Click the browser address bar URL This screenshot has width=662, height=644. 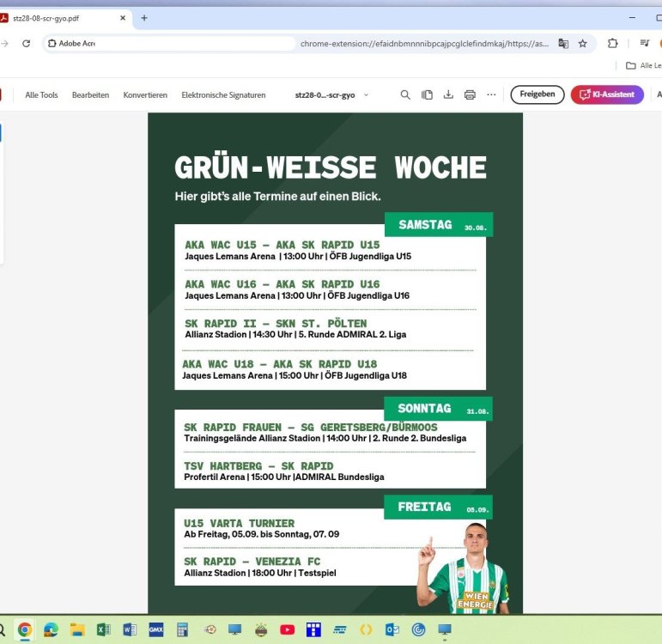pyautogui.click(x=421, y=43)
